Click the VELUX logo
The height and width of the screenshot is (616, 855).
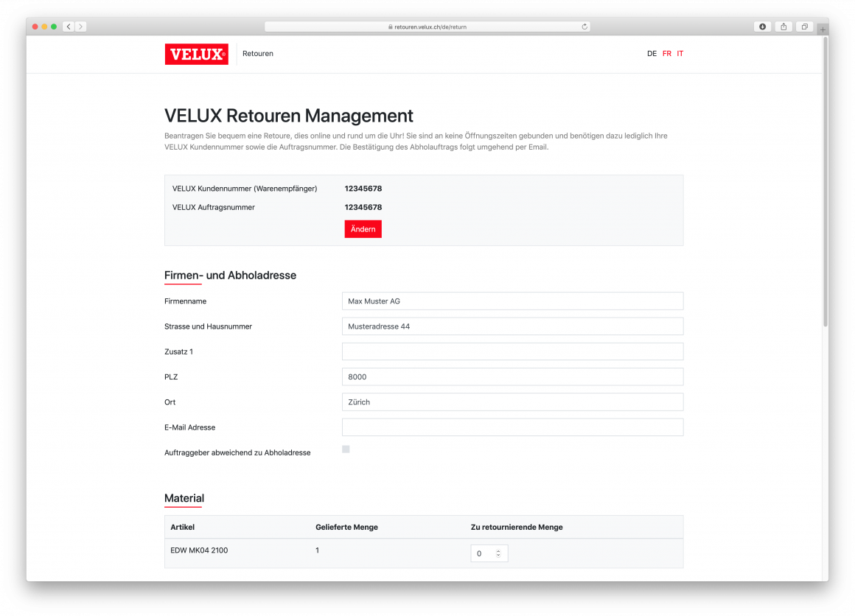[x=196, y=54]
